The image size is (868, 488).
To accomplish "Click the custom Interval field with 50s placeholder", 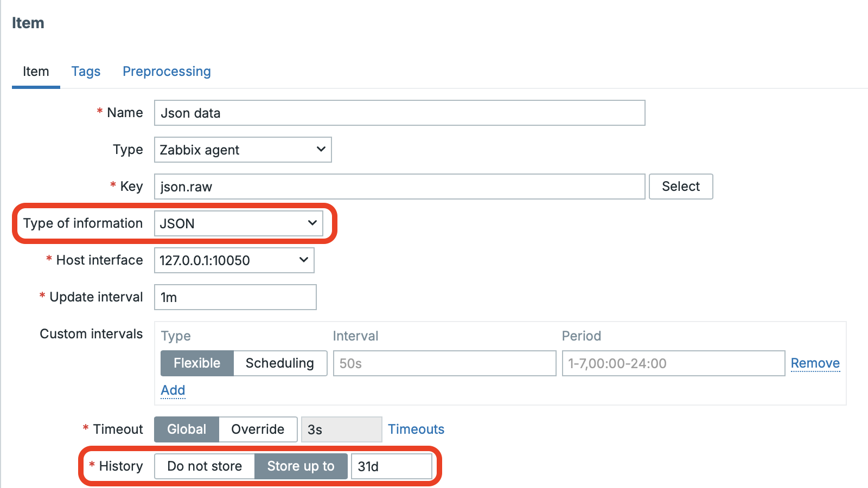I will click(x=444, y=363).
